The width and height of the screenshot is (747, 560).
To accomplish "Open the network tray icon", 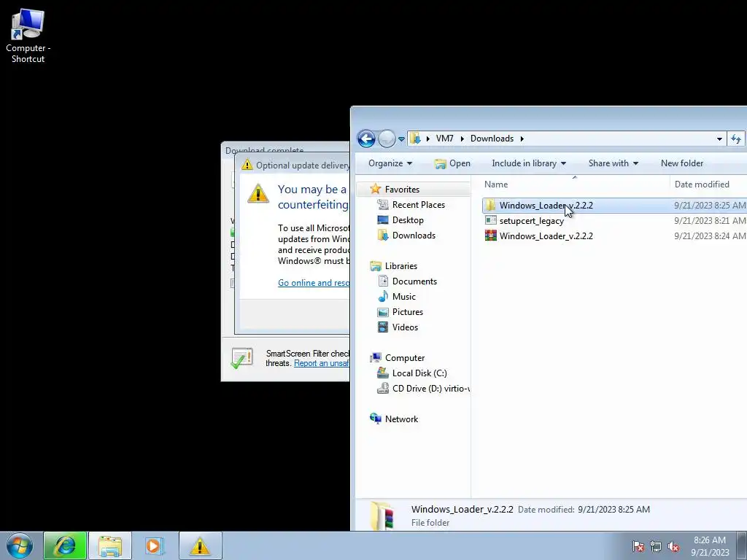I will click(x=656, y=546).
